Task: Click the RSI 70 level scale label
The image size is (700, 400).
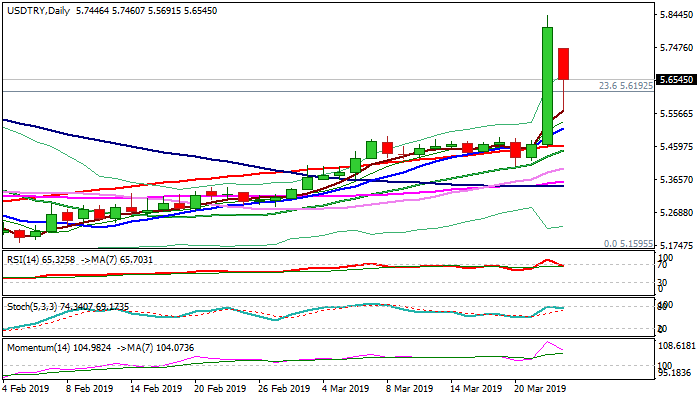Action: click(x=662, y=266)
